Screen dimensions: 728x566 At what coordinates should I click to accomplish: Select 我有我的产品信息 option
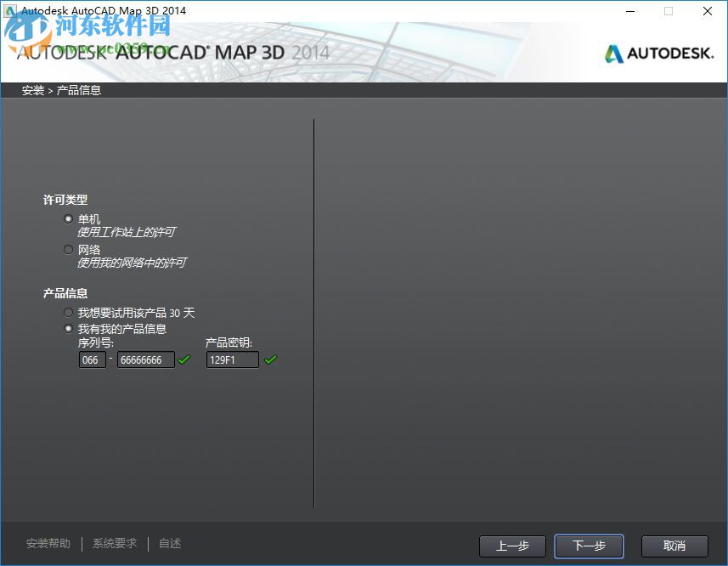(x=68, y=328)
